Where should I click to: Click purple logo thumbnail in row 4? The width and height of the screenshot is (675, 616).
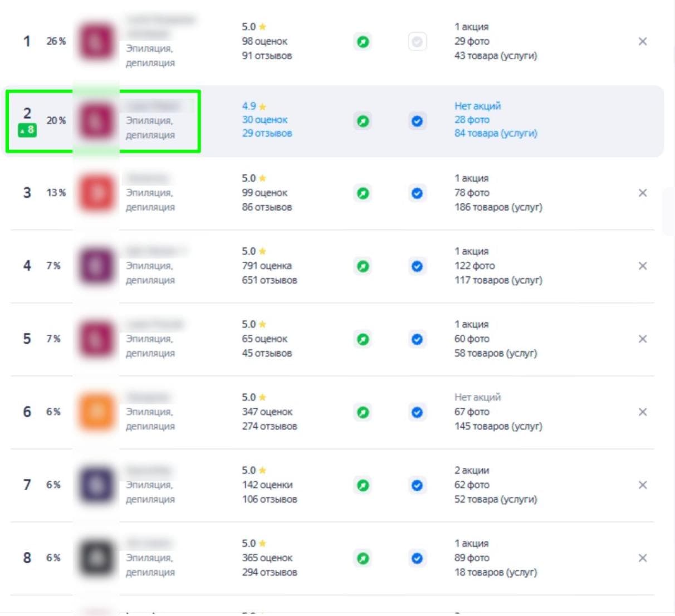[x=96, y=266]
